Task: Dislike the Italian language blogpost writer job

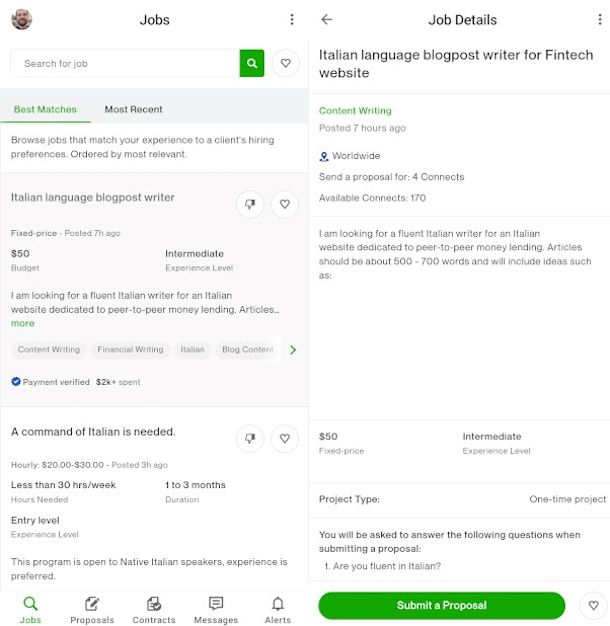Action: [x=250, y=205]
